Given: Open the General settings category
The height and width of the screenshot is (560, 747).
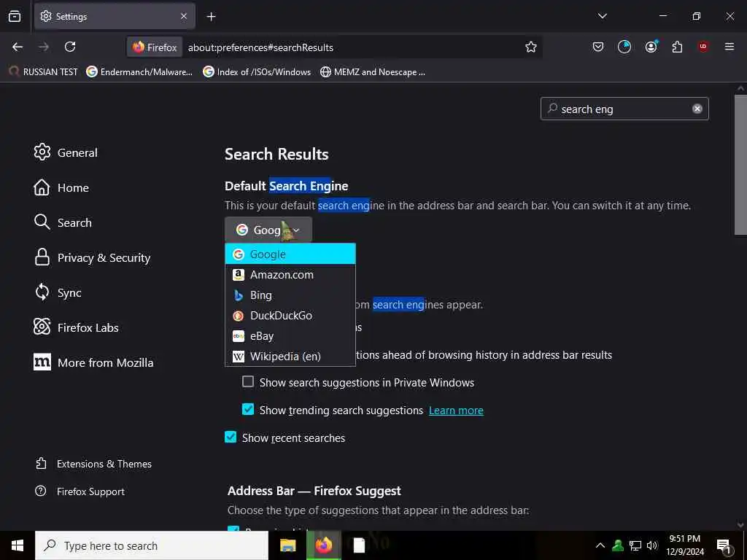Looking at the screenshot, I should [x=66, y=152].
